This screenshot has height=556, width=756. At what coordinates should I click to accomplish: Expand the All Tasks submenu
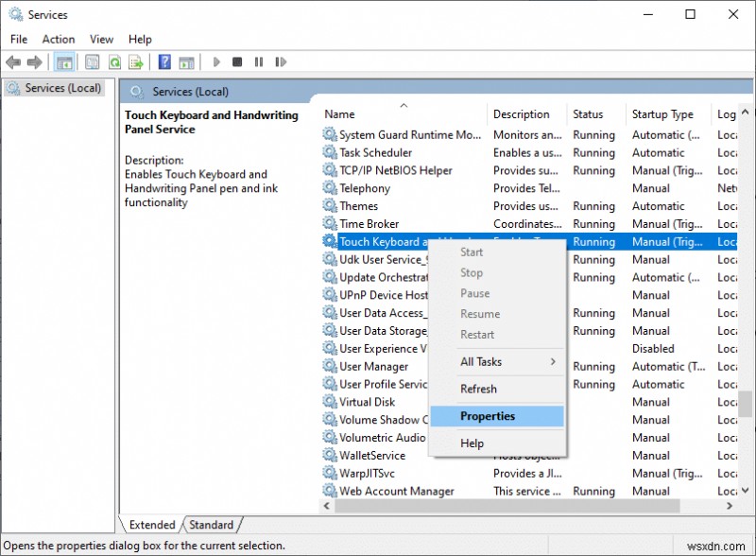point(484,362)
